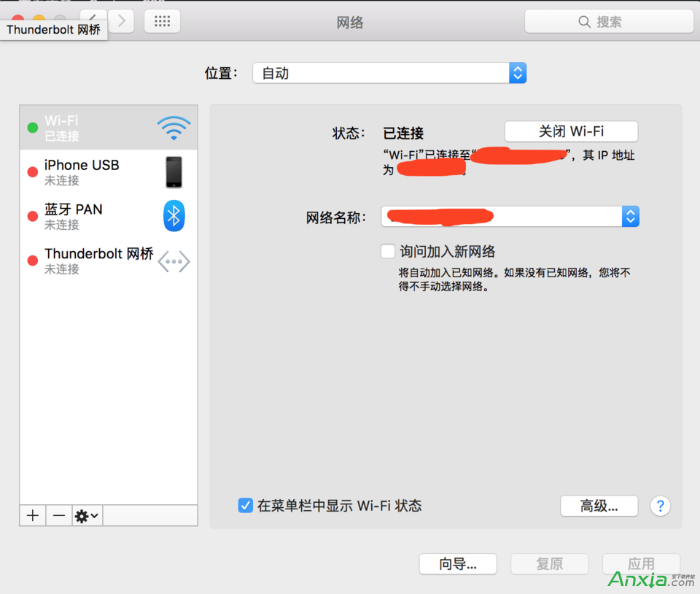Click the help question mark button

pos(661,506)
